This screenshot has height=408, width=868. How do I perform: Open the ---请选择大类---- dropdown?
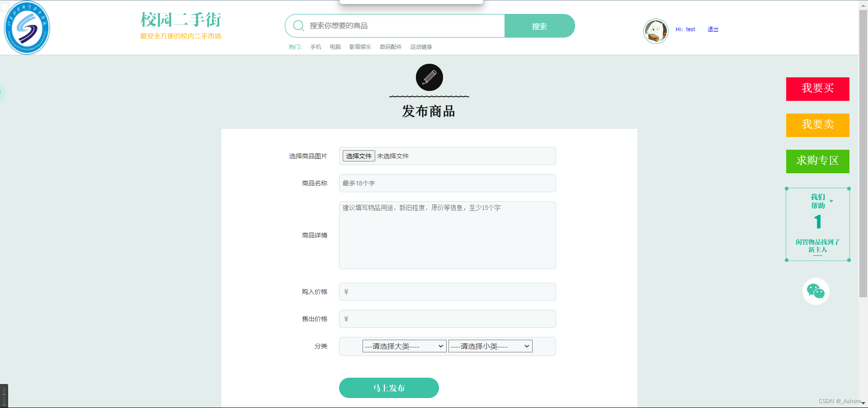click(404, 346)
